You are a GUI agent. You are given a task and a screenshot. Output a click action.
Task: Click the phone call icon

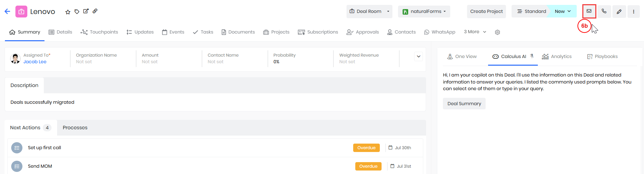point(604,11)
